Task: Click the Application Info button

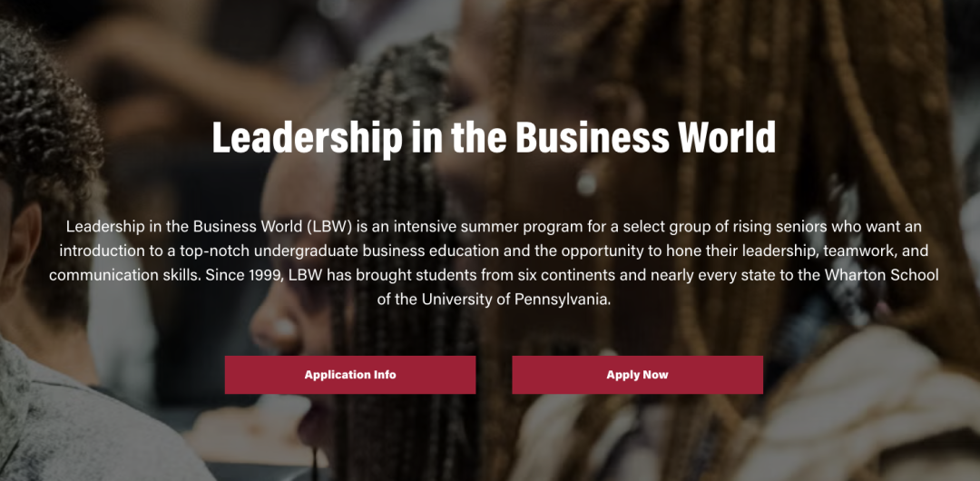Action: point(350,375)
